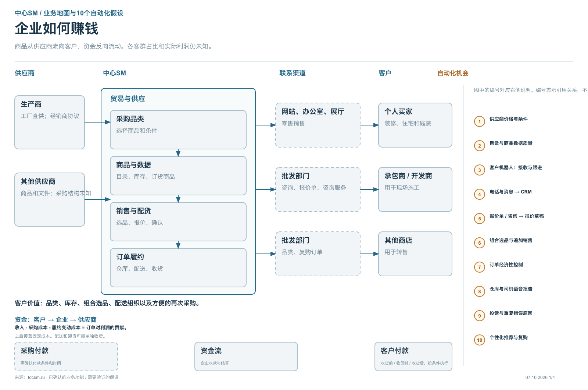Click the 其他供应商 box

tap(50, 199)
